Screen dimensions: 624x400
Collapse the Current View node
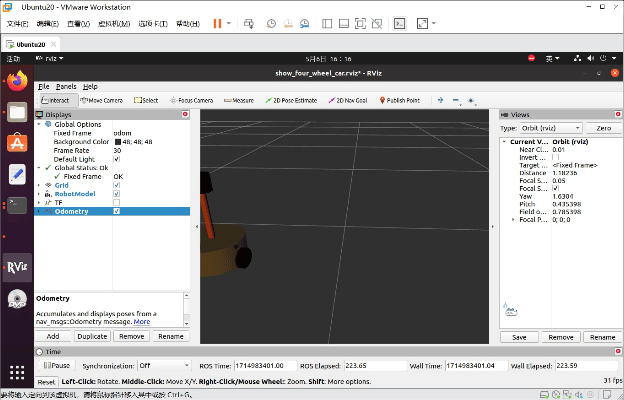504,142
